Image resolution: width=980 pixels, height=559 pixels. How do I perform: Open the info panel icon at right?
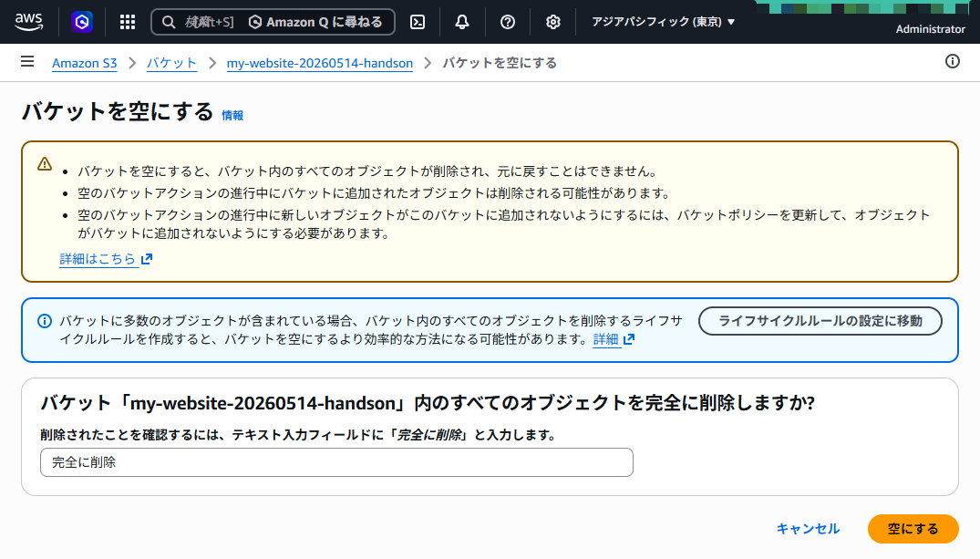pyautogui.click(x=952, y=61)
